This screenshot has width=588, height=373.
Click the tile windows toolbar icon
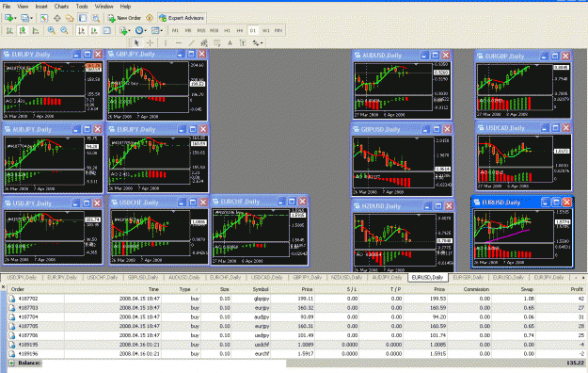[107, 31]
